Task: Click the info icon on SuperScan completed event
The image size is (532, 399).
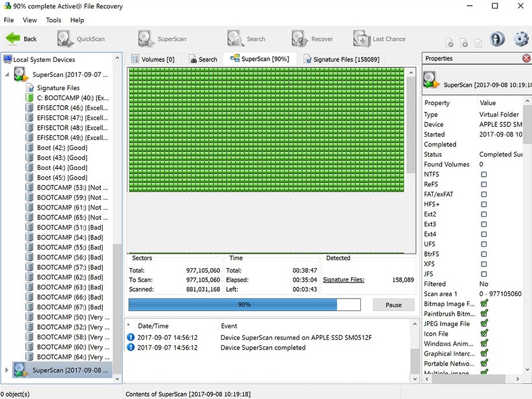Action: tap(130, 347)
